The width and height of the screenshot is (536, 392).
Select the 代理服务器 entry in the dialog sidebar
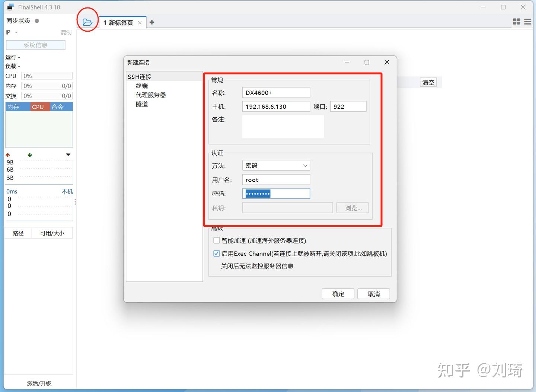[151, 95]
